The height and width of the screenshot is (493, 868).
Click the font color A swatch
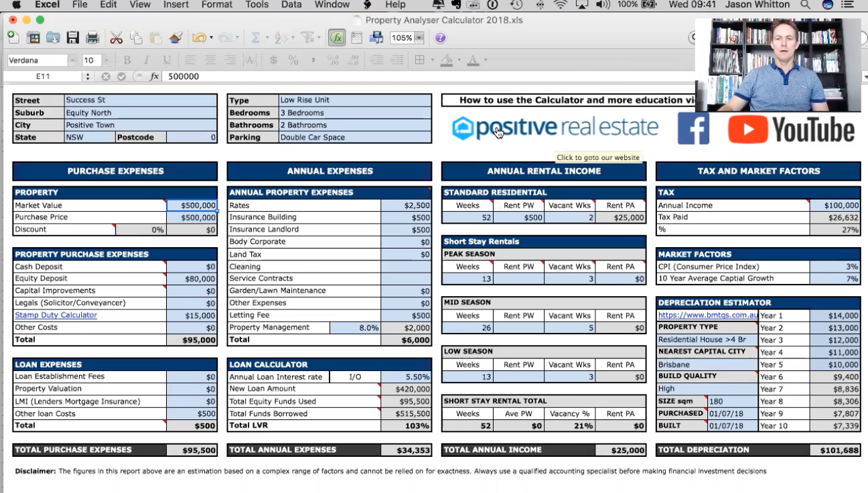(x=473, y=60)
